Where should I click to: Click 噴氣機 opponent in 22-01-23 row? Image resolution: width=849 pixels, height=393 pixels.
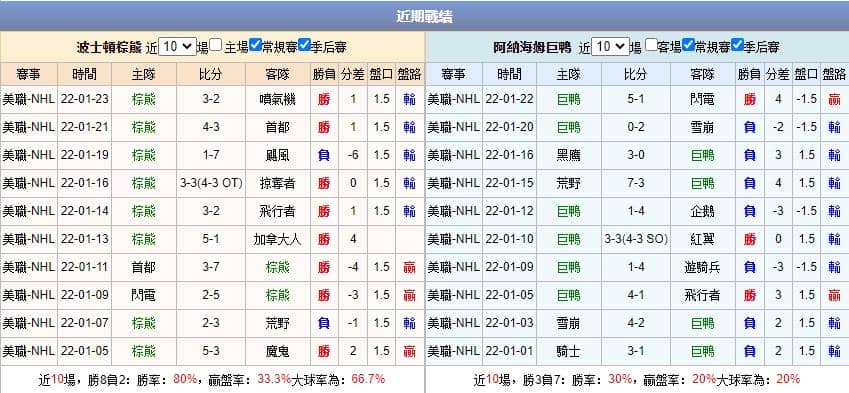pyautogui.click(x=278, y=99)
